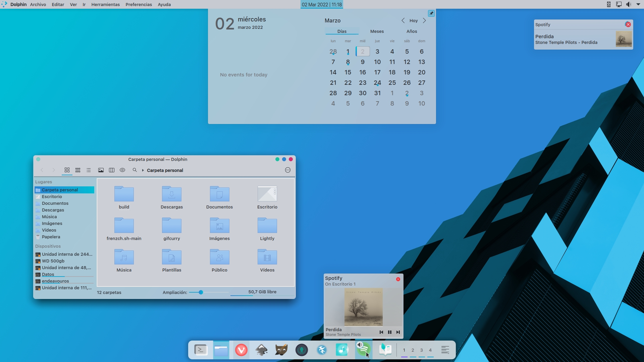Open the lines menu icon in the dock
The height and width of the screenshot is (362, 644).
pyautogui.click(x=445, y=350)
